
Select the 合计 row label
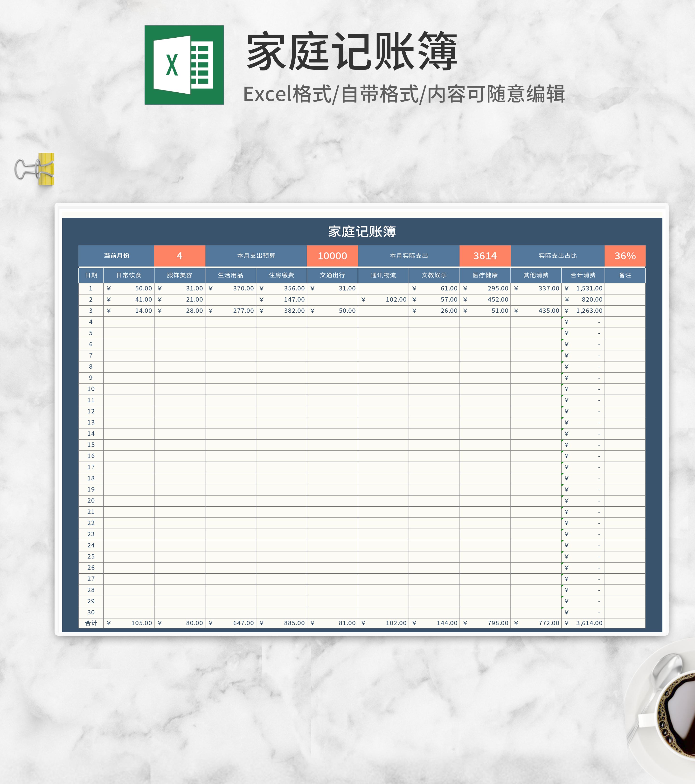point(91,623)
